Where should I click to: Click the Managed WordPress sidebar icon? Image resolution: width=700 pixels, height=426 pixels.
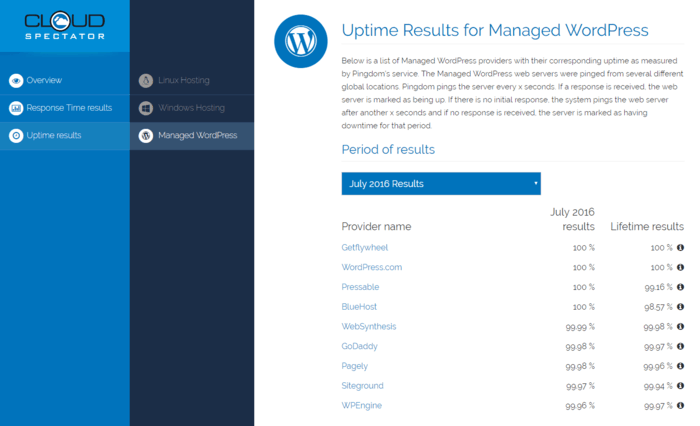tap(146, 136)
